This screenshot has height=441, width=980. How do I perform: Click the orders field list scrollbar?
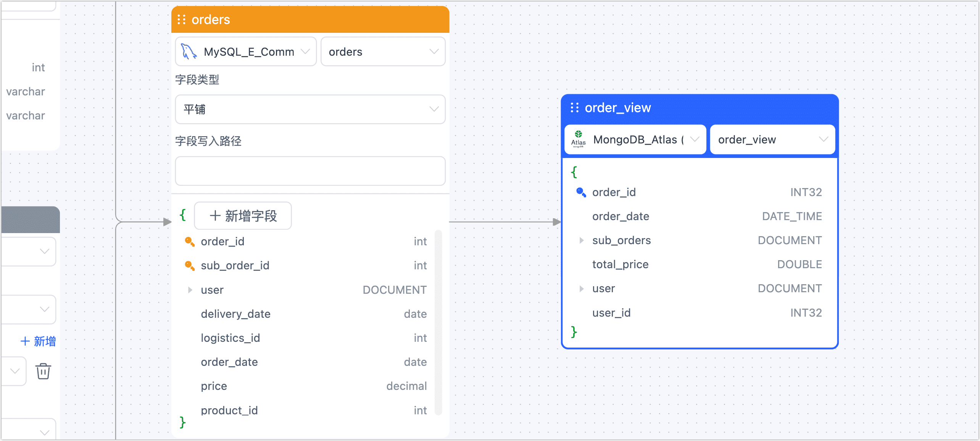(x=438, y=322)
